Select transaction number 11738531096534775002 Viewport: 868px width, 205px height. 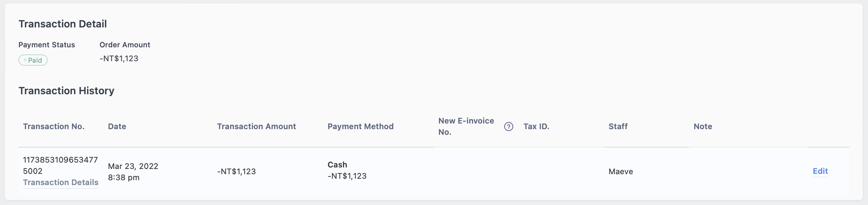(60, 166)
